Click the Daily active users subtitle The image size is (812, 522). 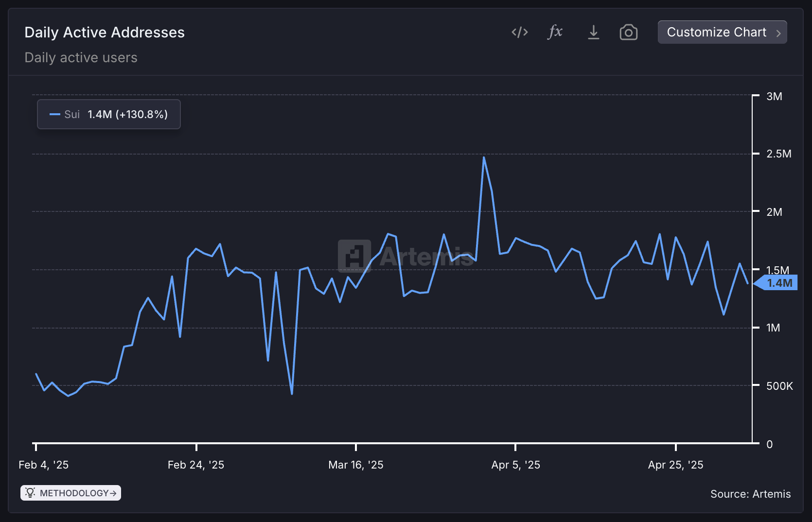81,57
